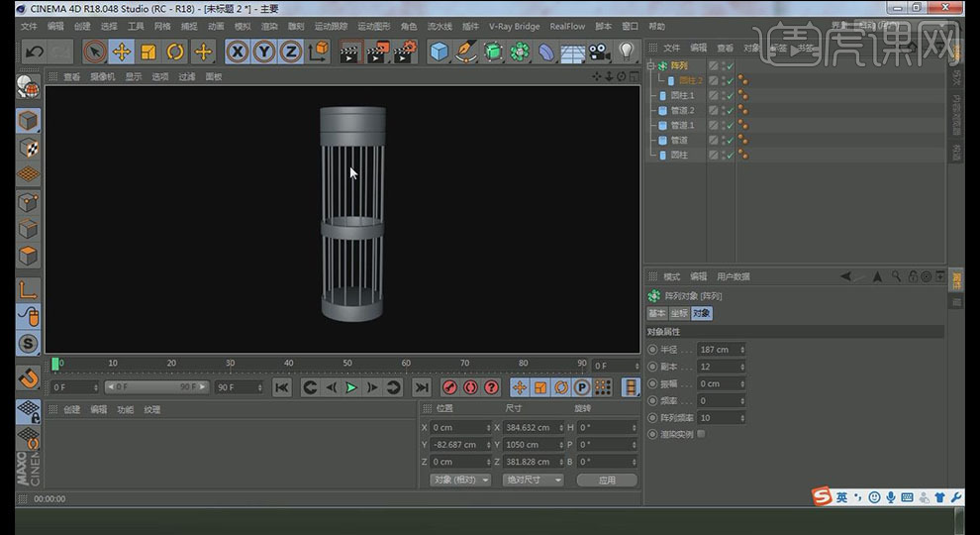Step the 阵列频率 10 spinner arrows
980x535 pixels.
pyautogui.click(x=742, y=418)
